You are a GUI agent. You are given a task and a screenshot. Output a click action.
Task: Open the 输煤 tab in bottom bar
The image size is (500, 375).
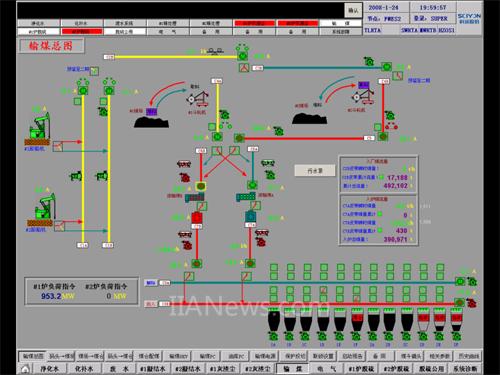293,369
